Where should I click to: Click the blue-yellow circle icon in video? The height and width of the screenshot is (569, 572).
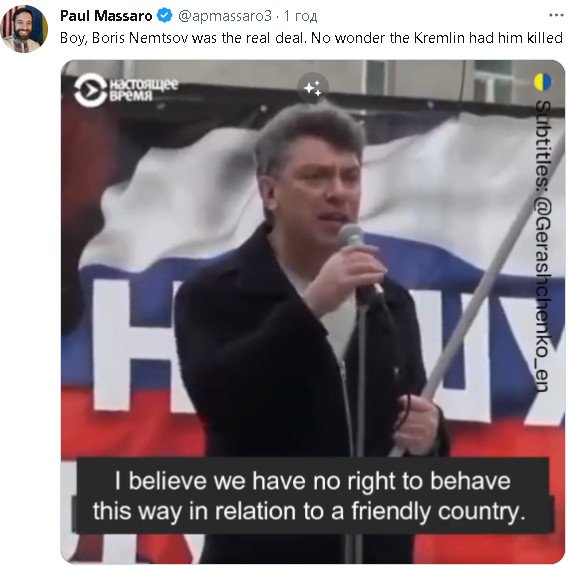point(543,82)
